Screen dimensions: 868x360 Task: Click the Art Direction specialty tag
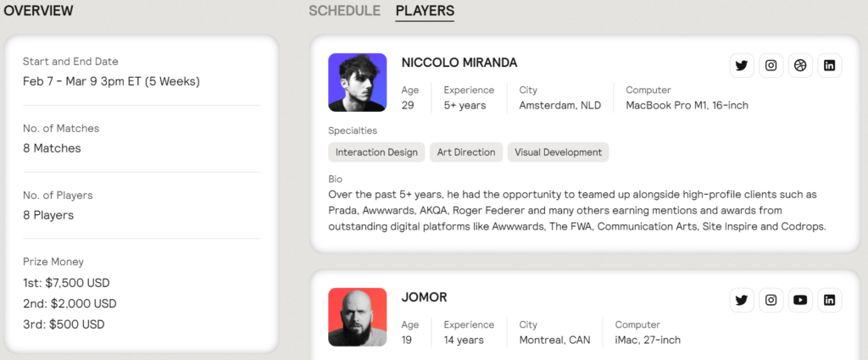pos(466,152)
